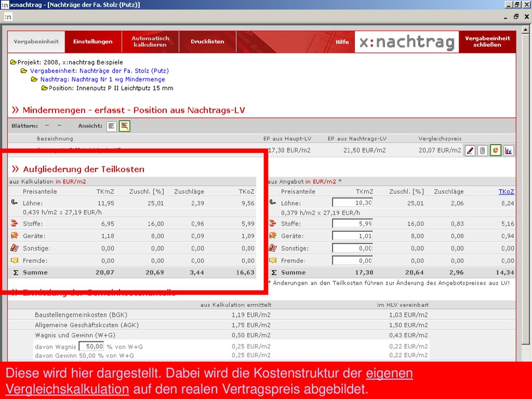Click the TKoZ column header link
Screen dimensions: 532x399
[506, 192]
